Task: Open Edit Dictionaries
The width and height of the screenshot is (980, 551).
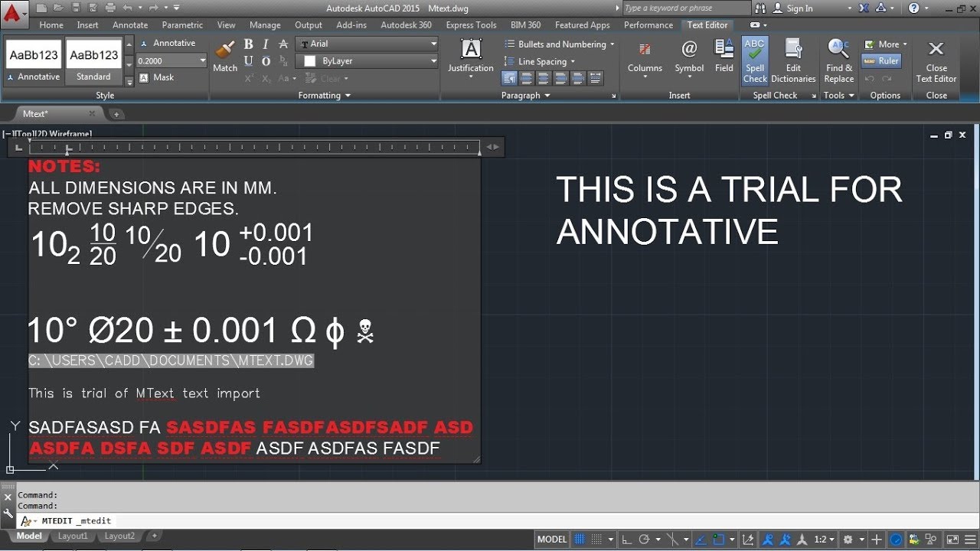Action: point(793,60)
